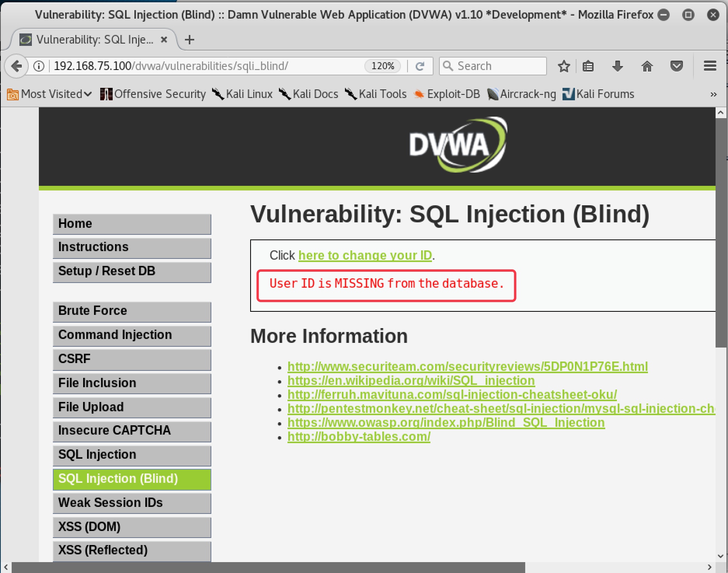Click the vertical scrollbar up arrow
This screenshot has height=573, width=728.
pos(721,113)
